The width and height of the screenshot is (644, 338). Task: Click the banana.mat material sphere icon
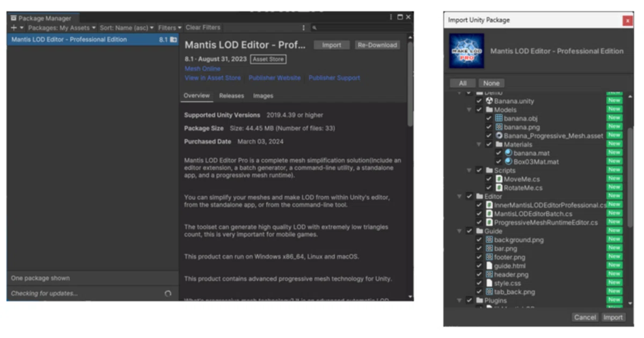tap(508, 153)
